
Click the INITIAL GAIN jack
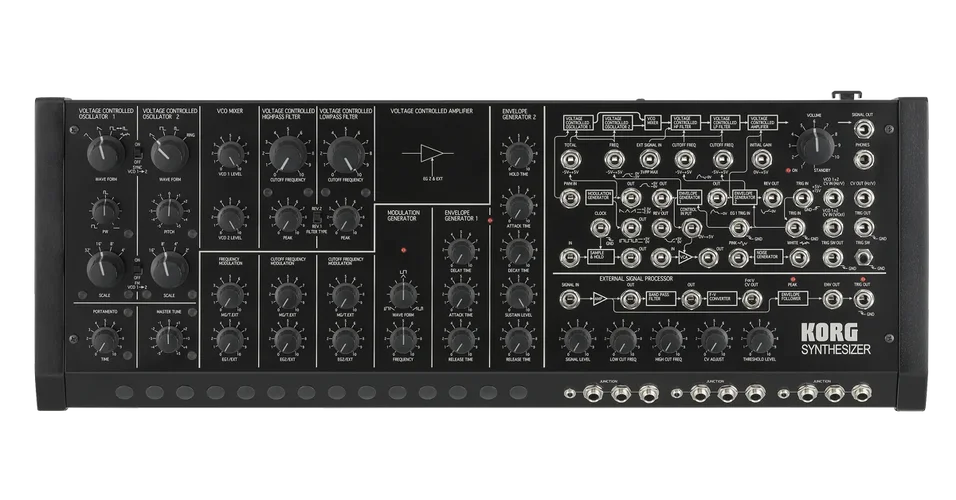pos(761,160)
